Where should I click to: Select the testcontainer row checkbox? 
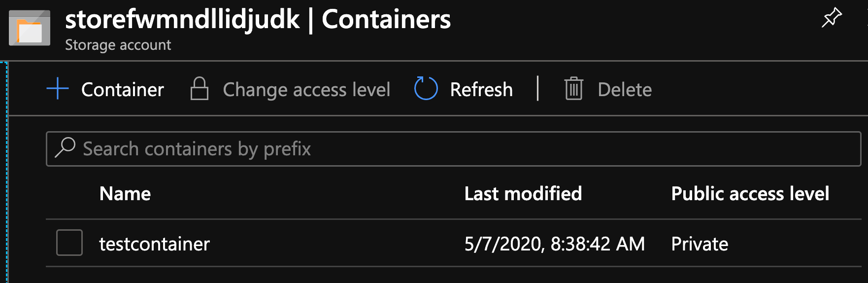tap(69, 243)
